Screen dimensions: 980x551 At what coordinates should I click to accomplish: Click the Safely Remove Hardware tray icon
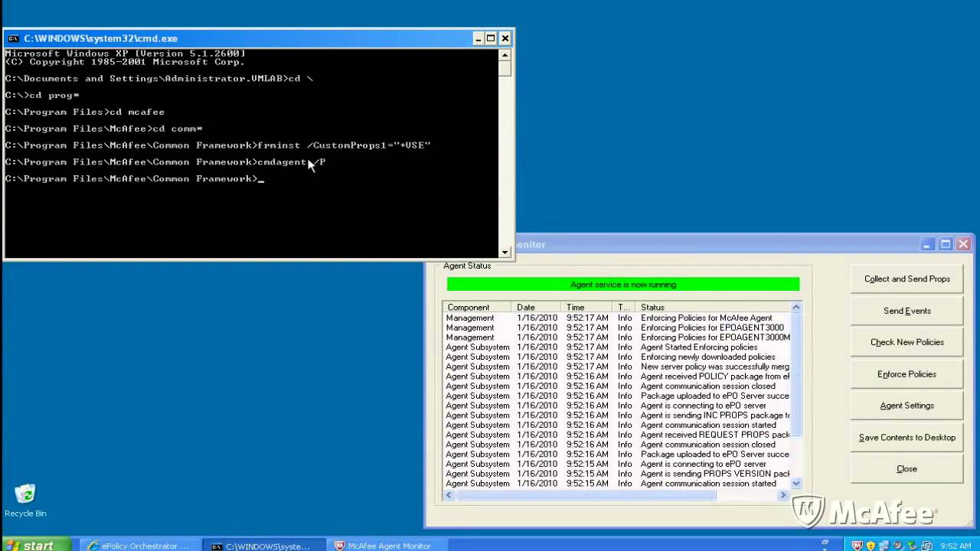pos(913,546)
